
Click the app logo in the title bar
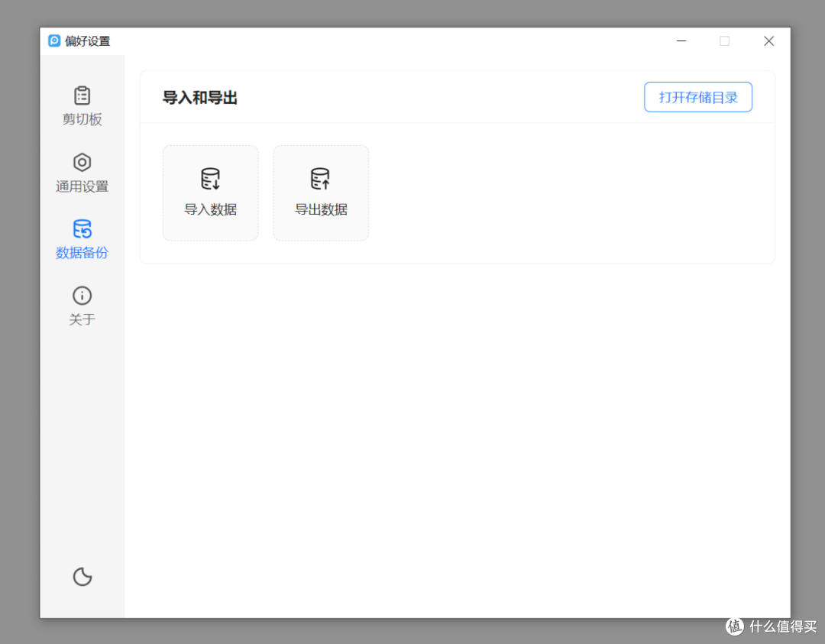[x=53, y=41]
